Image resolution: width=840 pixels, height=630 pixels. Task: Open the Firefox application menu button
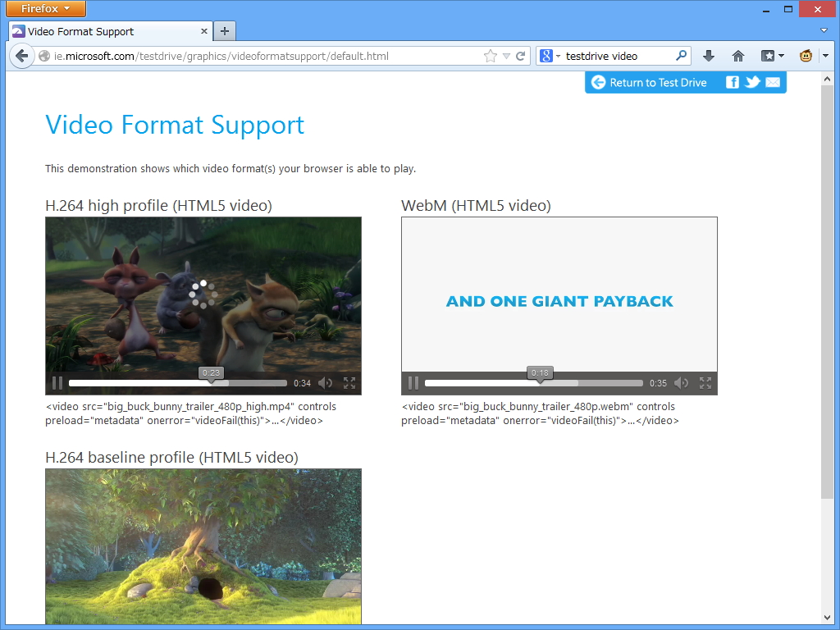46,8
